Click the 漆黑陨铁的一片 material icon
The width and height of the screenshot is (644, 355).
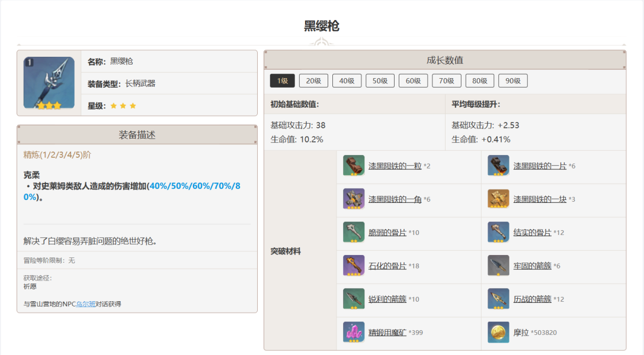pyautogui.click(x=498, y=166)
